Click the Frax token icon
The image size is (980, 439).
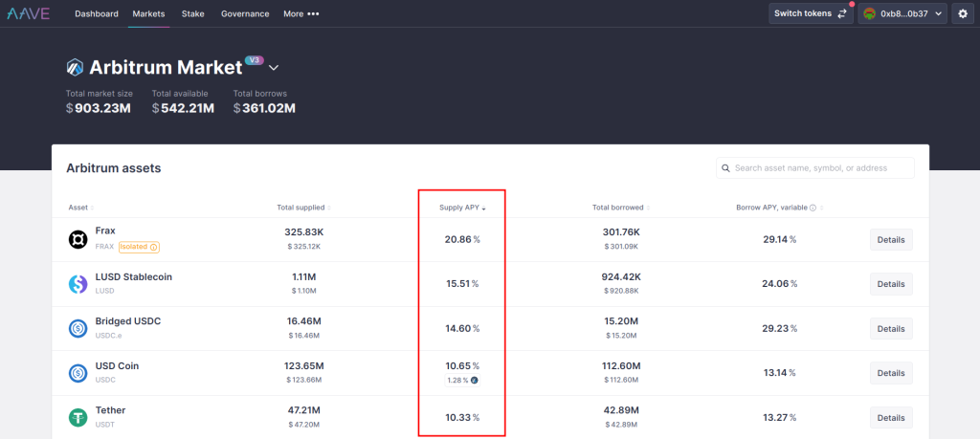pos(78,240)
